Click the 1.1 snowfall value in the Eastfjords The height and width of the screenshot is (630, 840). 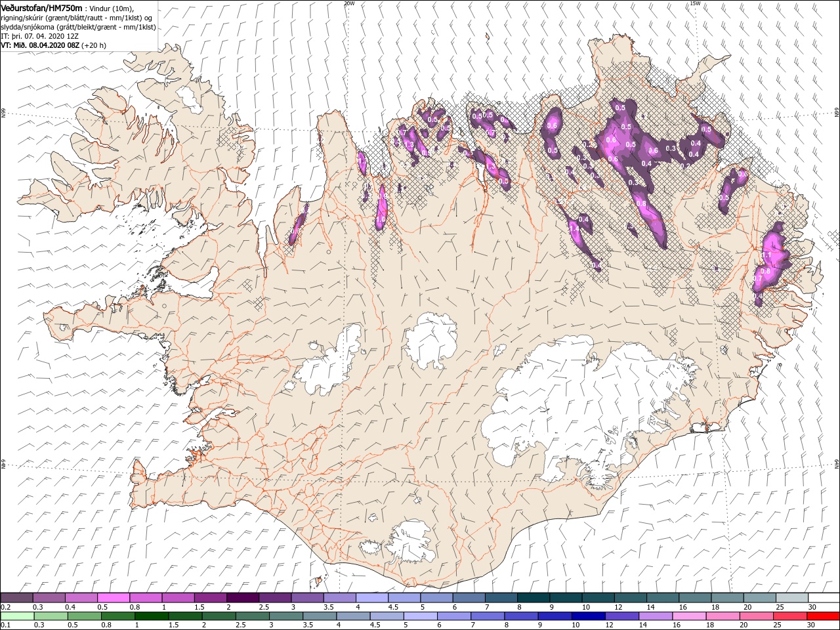(766, 254)
